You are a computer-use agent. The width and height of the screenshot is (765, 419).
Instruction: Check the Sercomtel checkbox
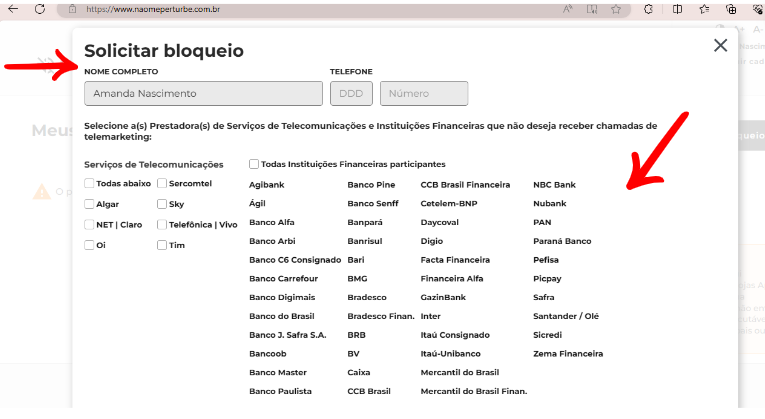coord(162,183)
